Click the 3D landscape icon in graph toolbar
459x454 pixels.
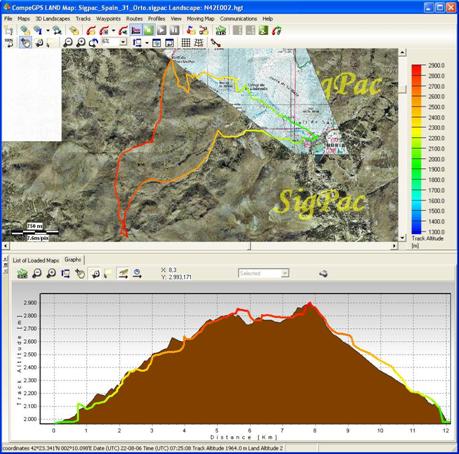click(x=22, y=274)
